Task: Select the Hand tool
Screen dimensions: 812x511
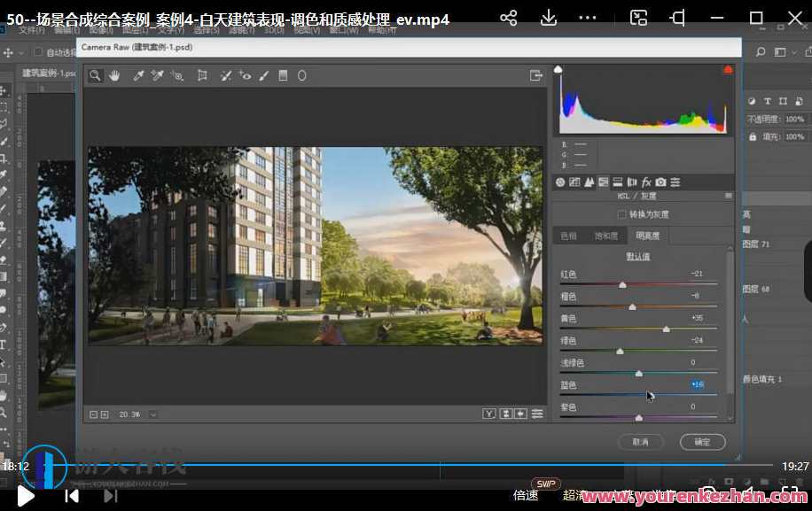Action: click(x=114, y=75)
